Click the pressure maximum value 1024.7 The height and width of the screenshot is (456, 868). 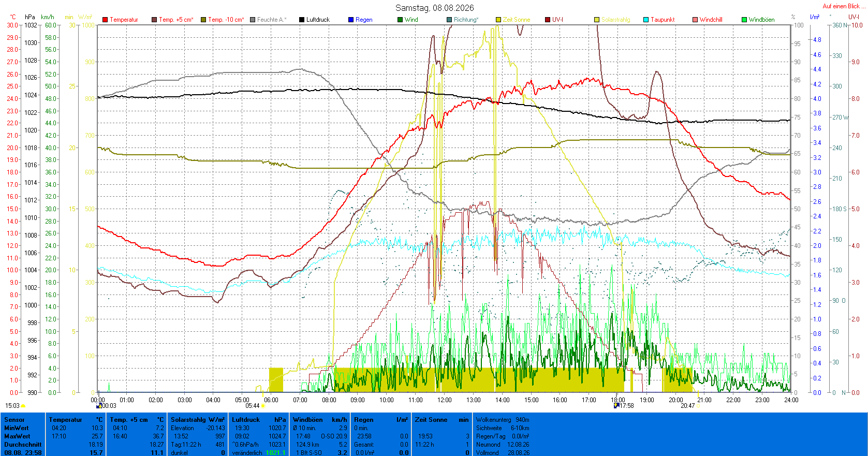(x=277, y=436)
